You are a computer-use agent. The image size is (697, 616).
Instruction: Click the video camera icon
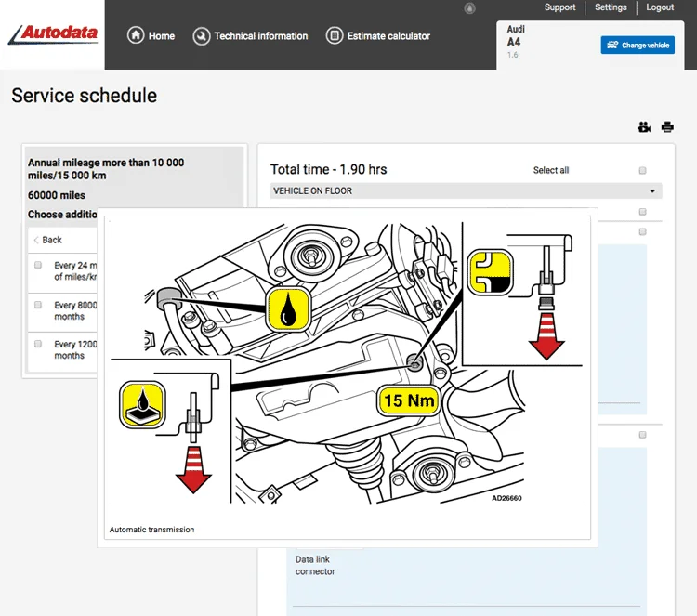[x=644, y=127]
